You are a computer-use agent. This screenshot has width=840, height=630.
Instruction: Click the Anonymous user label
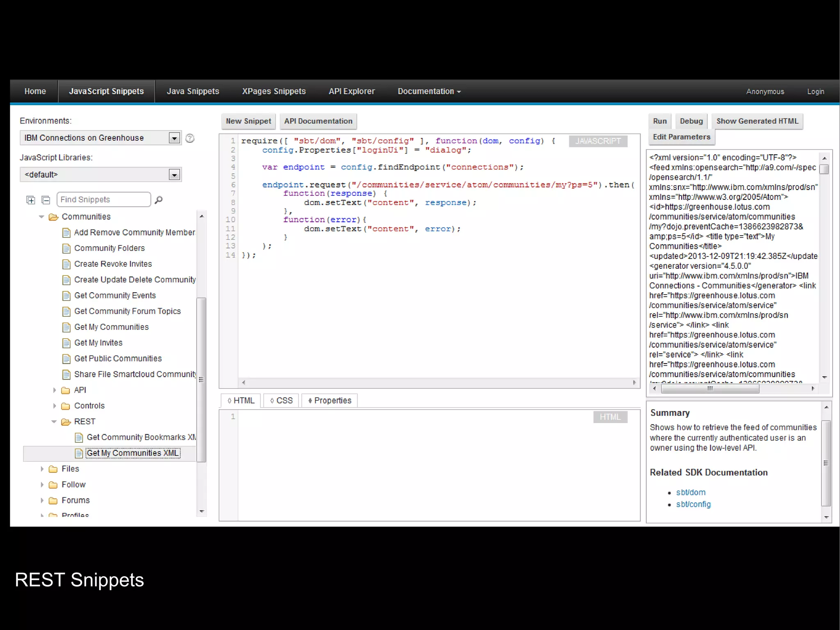(765, 92)
